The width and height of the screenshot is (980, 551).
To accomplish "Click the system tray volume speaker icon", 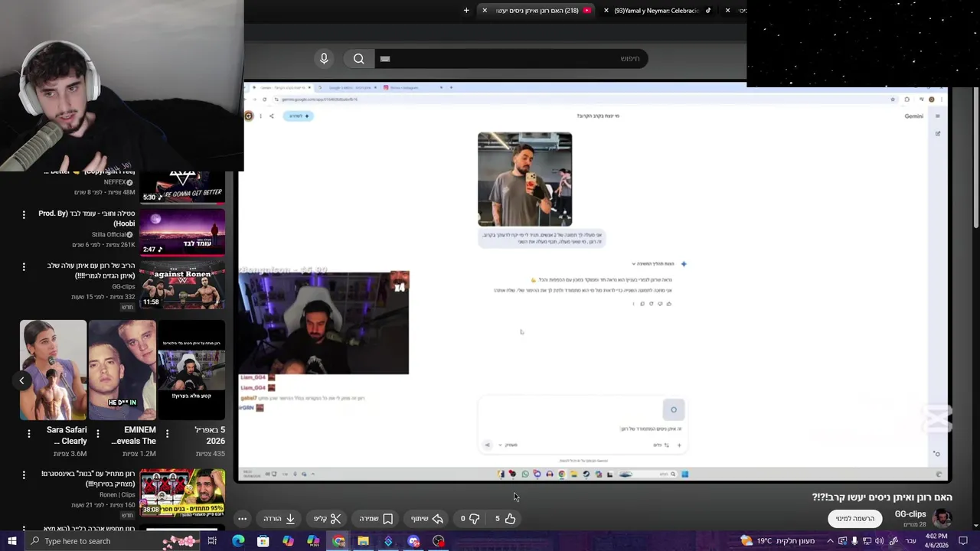I will tap(879, 541).
